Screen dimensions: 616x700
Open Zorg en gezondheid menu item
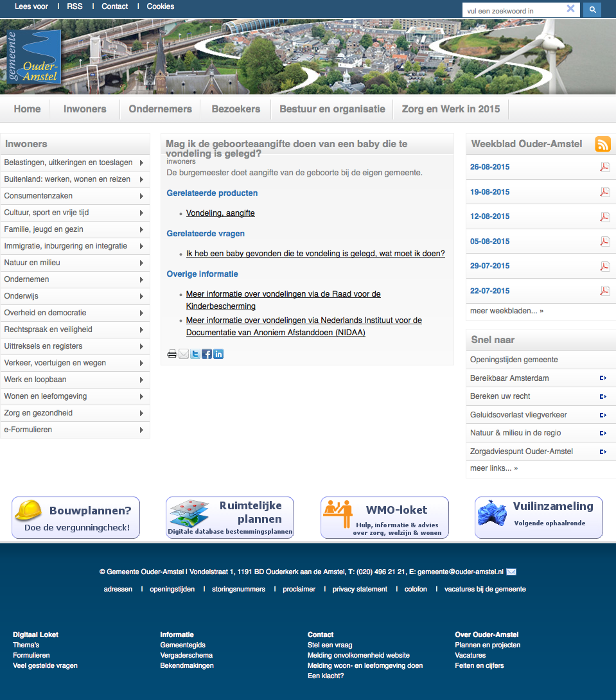pyautogui.click(x=39, y=413)
